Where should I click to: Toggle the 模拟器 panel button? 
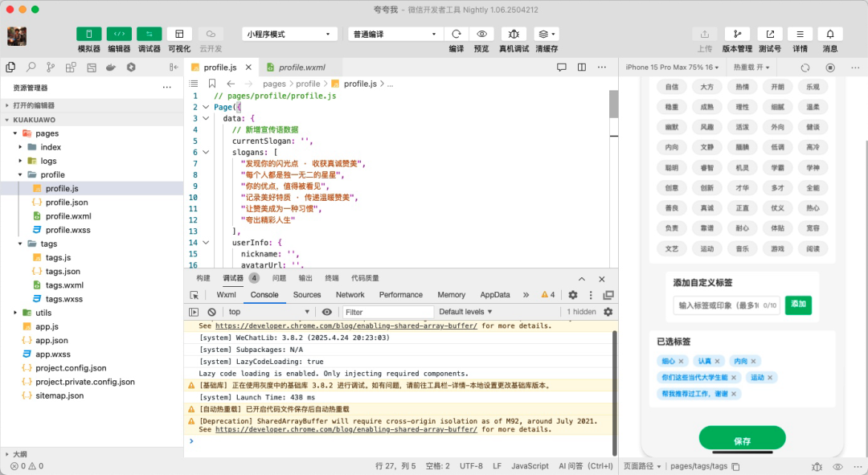tap(88, 34)
